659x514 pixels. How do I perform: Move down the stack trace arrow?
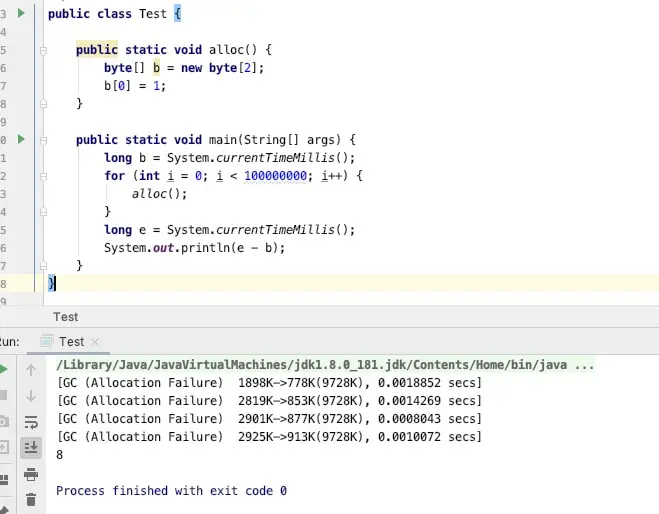click(x=31, y=396)
